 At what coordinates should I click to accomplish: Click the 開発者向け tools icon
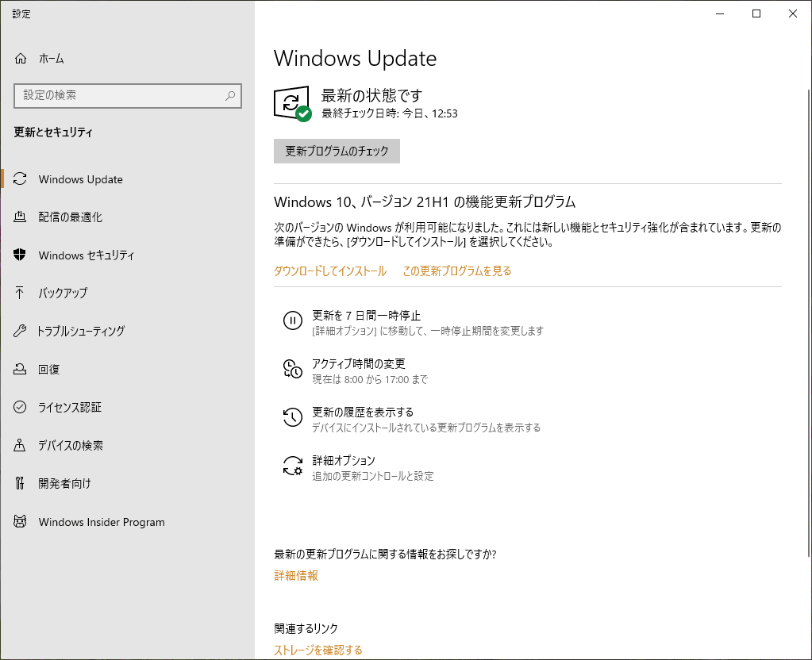[20, 483]
